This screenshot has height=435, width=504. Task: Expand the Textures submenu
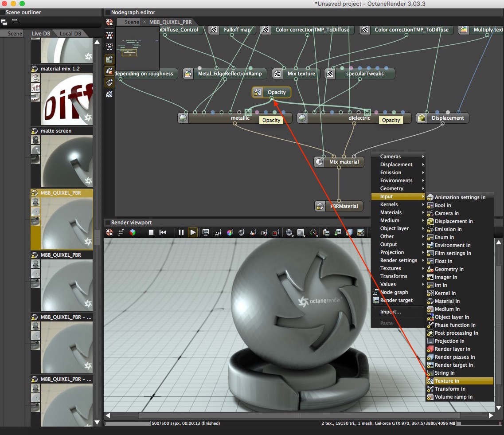[398, 268]
